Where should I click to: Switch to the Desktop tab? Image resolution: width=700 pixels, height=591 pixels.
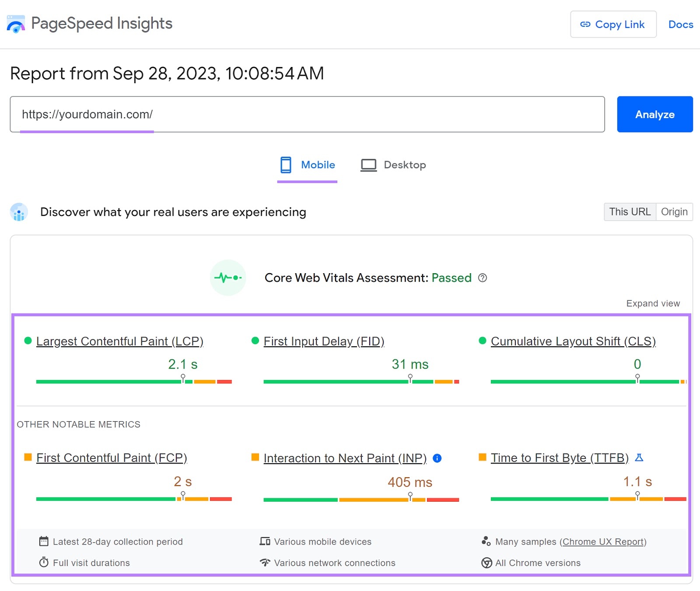(x=405, y=165)
